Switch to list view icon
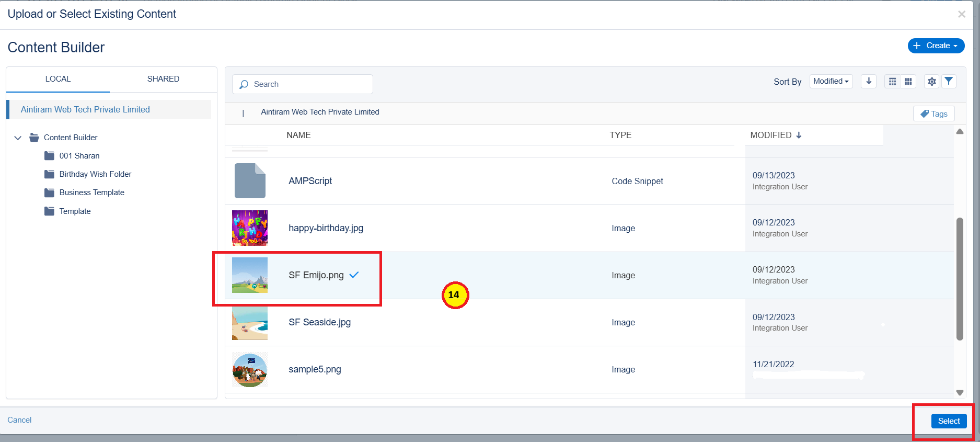The height and width of the screenshot is (442, 980). point(892,82)
